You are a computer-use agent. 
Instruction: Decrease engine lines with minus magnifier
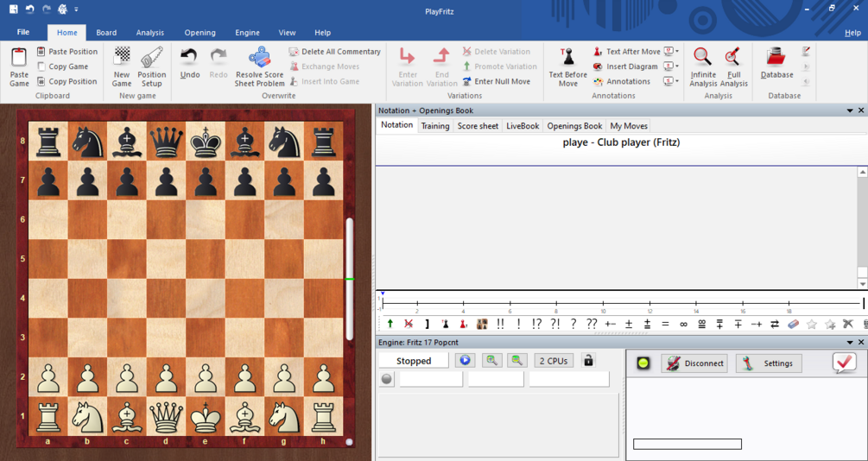pos(517,360)
